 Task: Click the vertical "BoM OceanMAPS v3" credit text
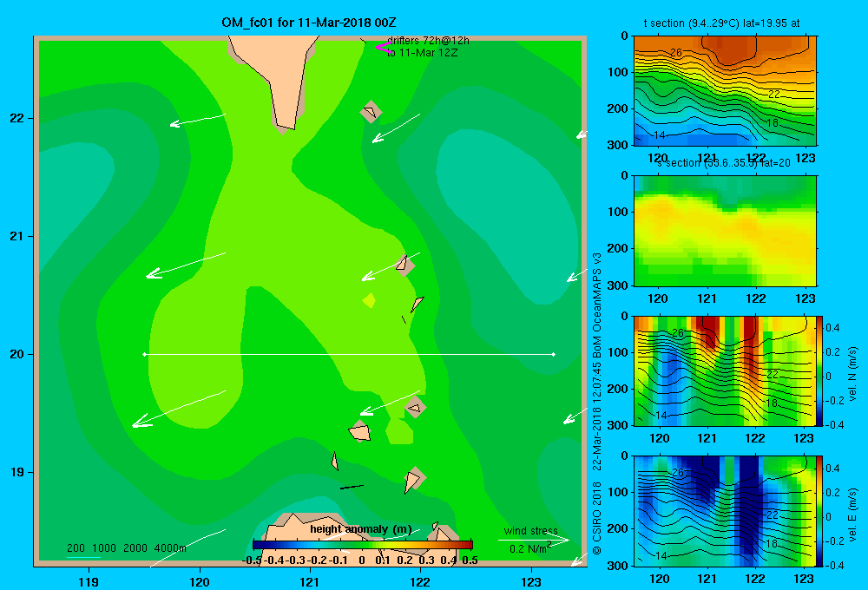pyautogui.click(x=597, y=305)
